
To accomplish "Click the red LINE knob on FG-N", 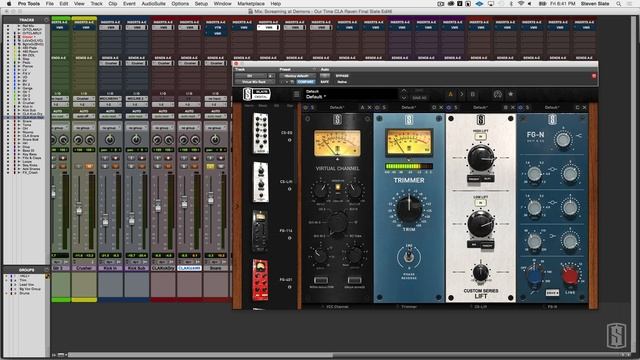I will pyautogui.click(x=570, y=276).
